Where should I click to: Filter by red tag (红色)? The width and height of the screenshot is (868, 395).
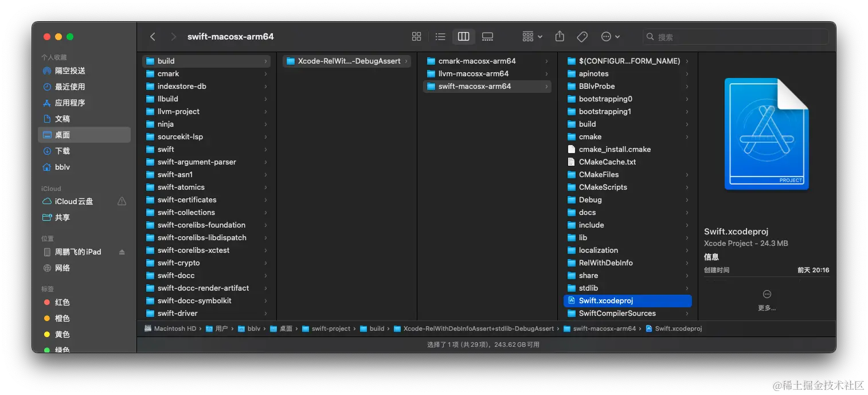pyautogui.click(x=84, y=302)
